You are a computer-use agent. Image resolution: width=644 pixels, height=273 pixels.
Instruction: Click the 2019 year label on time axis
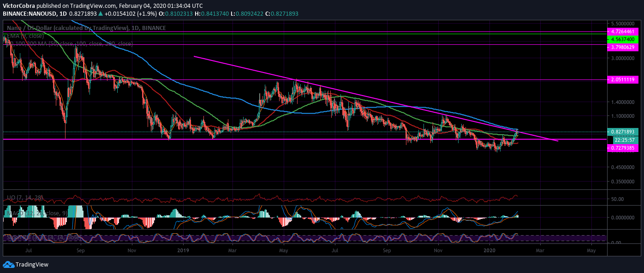point(182,251)
